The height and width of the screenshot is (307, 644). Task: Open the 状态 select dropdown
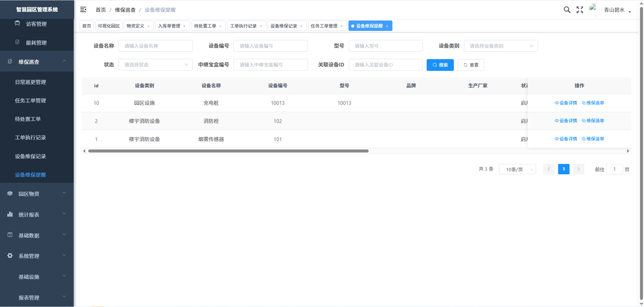click(155, 65)
